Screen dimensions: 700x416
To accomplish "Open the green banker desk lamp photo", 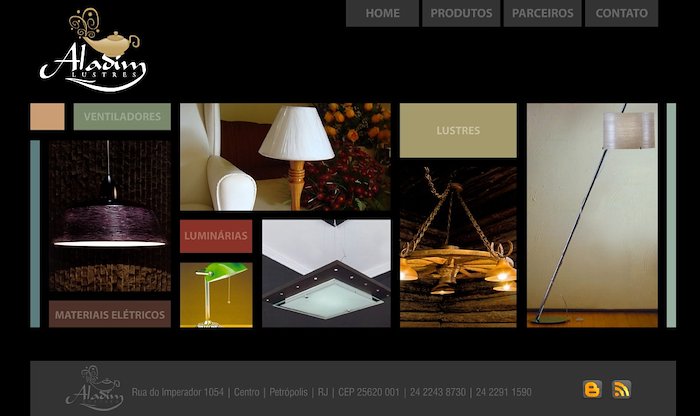I will coord(216,295).
